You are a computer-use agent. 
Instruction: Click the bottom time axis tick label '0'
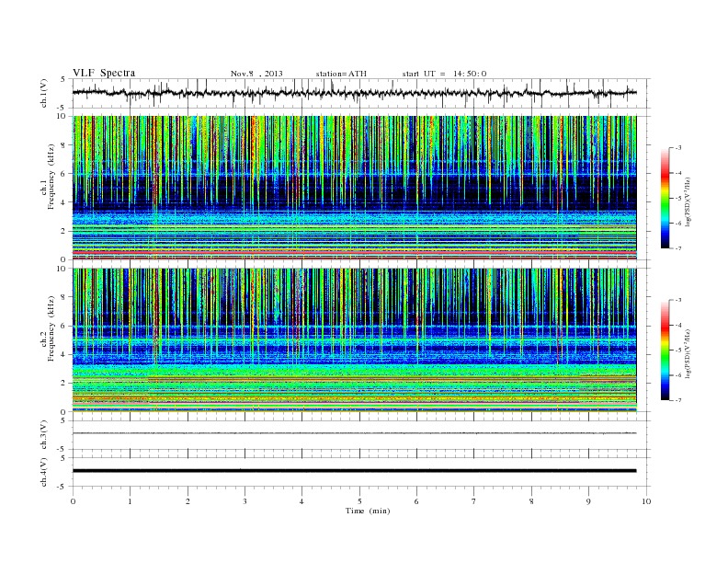(x=73, y=501)
